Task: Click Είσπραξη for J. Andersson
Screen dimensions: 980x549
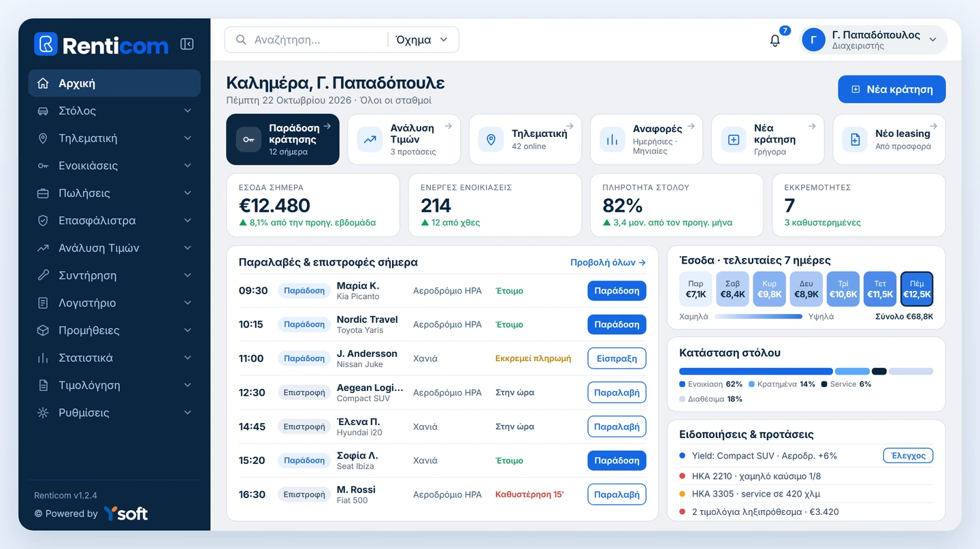Action: pyautogui.click(x=617, y=358)
